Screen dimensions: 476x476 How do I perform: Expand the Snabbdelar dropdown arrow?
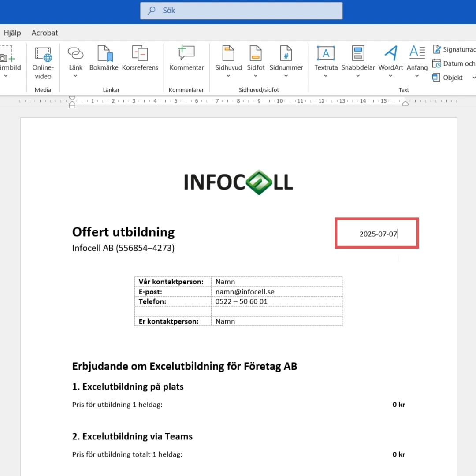pos(358,76)
